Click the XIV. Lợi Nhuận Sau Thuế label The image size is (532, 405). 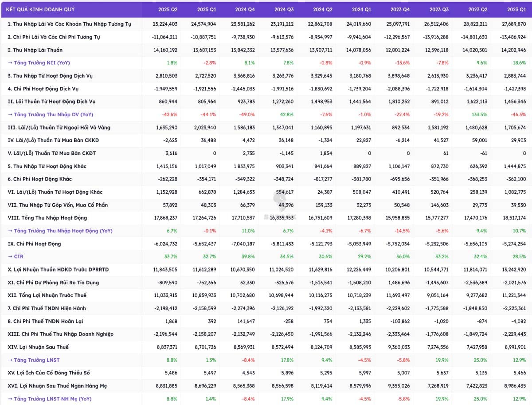click(38, 347)
